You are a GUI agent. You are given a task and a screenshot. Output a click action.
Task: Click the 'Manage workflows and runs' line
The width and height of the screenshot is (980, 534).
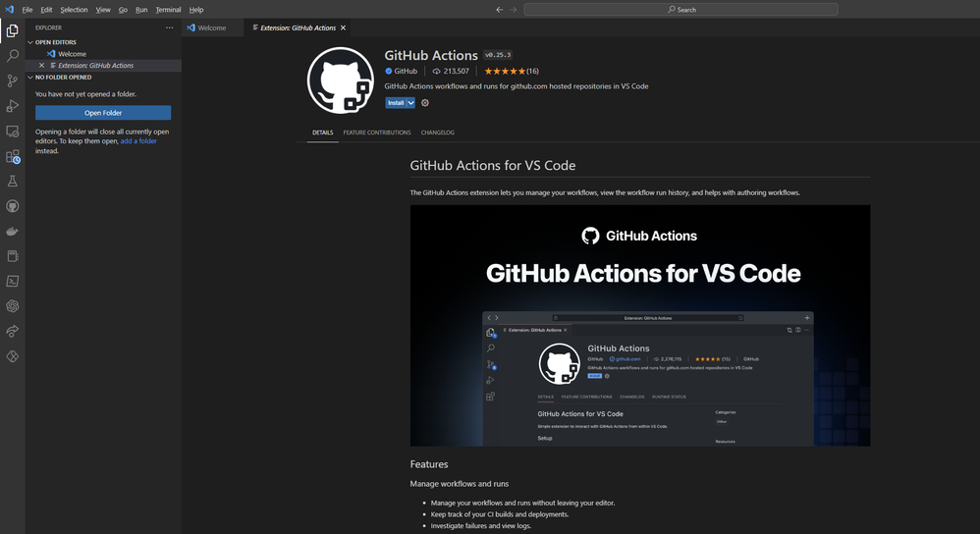[460, 483]
